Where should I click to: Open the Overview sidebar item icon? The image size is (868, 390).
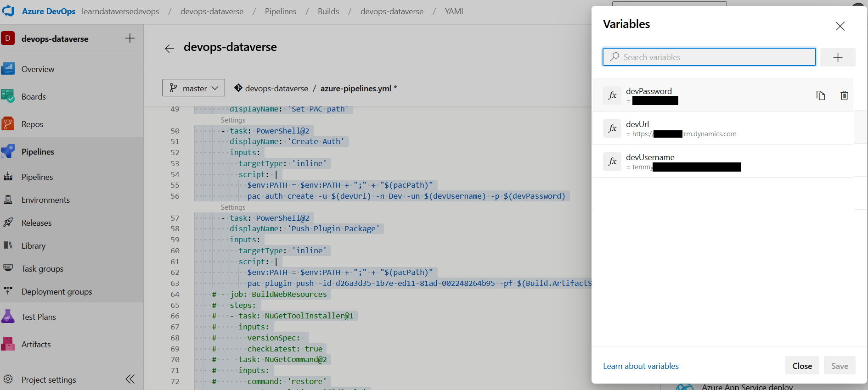pyautogui.click(x=8, y=69)
